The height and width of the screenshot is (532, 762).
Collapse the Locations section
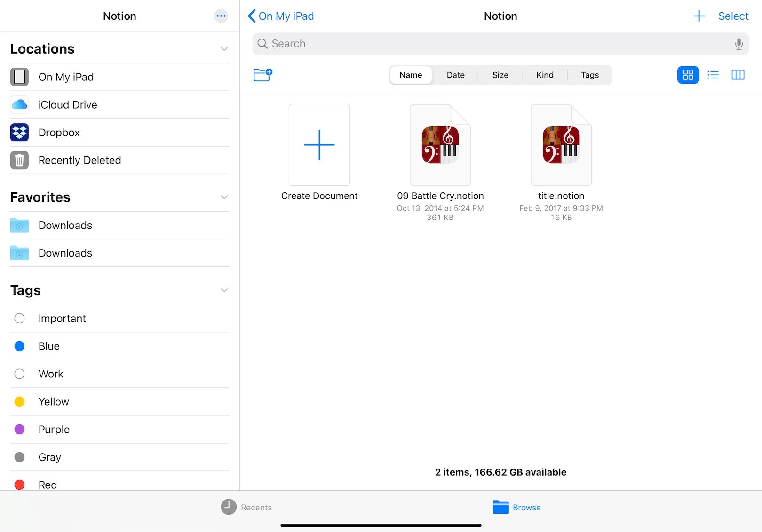(x=224, y=49)
